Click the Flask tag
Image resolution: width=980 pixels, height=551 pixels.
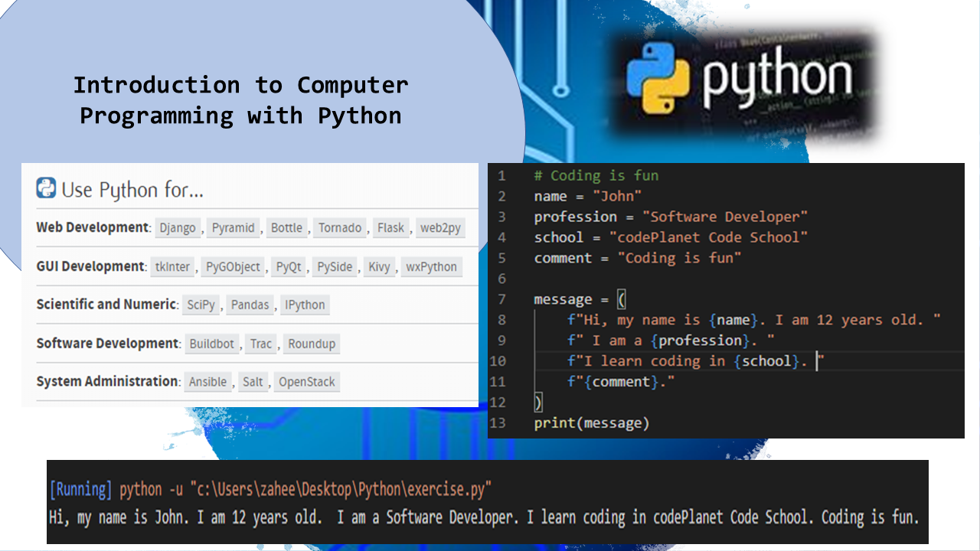391,228
